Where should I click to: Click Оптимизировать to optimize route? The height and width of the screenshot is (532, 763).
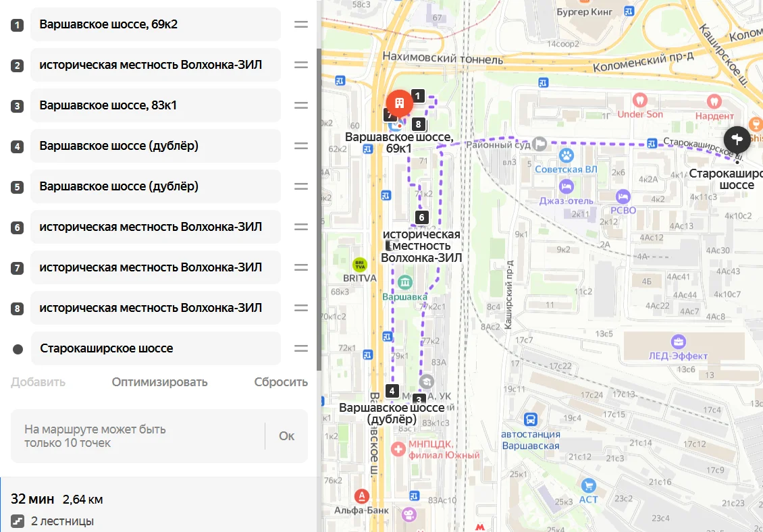[x=159, y=382]
